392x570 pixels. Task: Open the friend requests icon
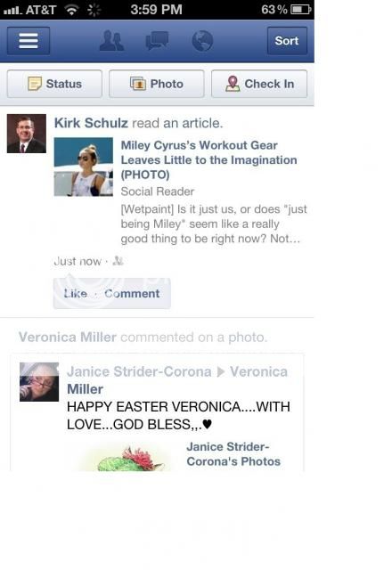pyautogui.click(x=111, y=41)
